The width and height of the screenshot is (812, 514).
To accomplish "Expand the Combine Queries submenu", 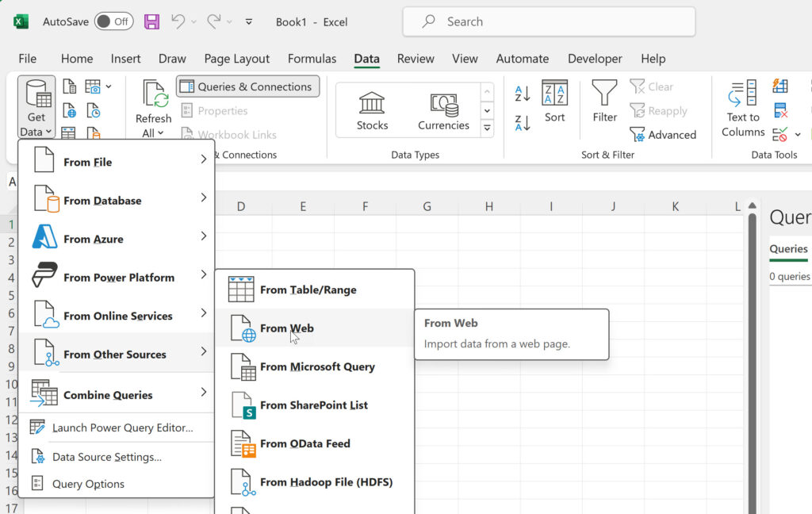I will [x=116, y=395].
